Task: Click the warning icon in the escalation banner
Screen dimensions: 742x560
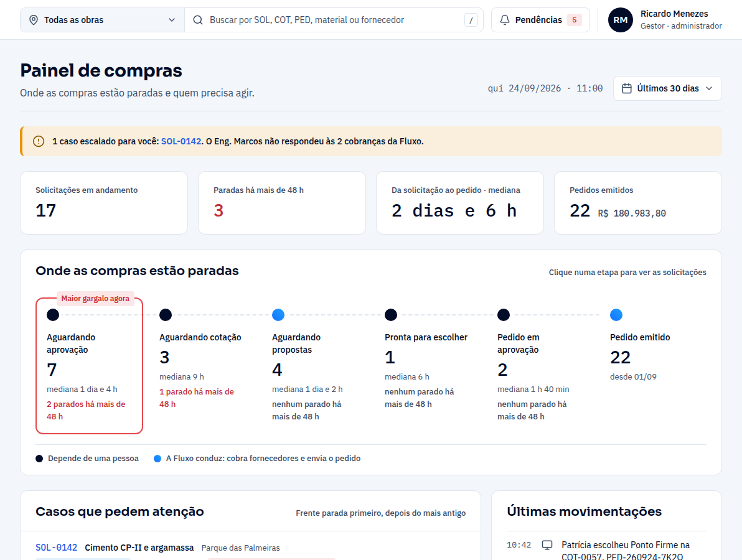Action: click(x=39, y=141)
